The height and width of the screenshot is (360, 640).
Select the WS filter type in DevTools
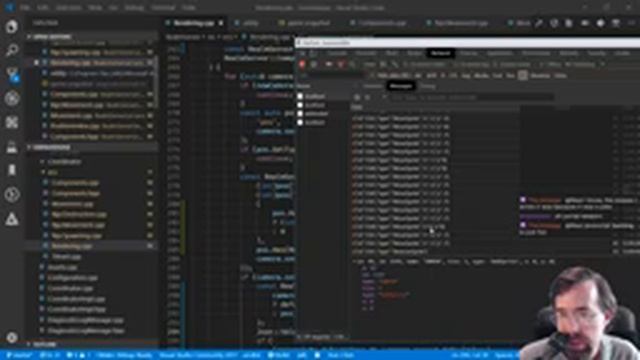(522, 76)
